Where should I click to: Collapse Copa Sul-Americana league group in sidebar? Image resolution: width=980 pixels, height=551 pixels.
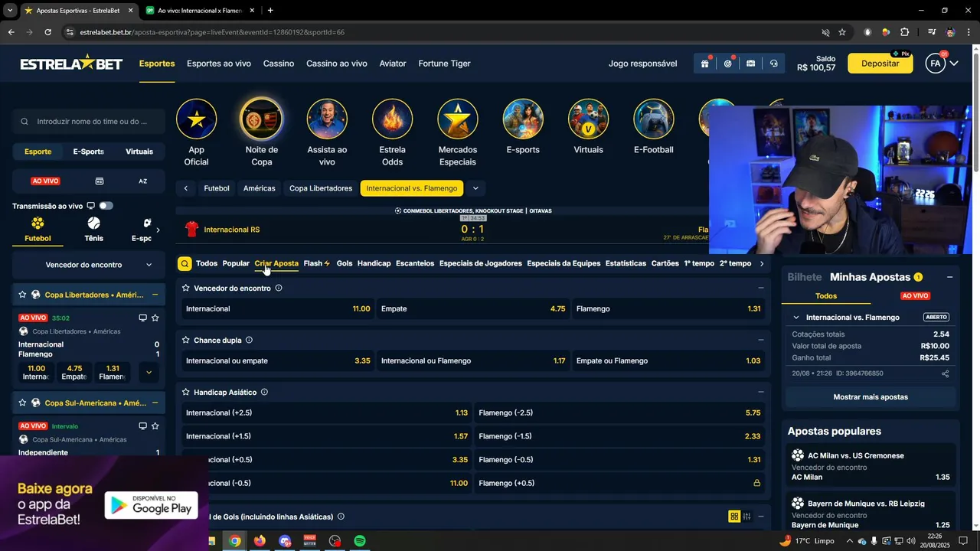pos(155,403)
